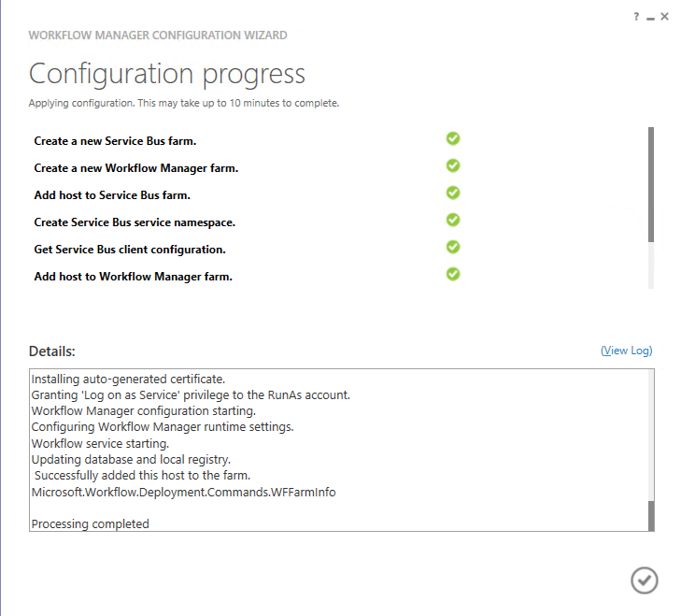
Task: Click the finish checkmark button
Action: [644, 580]
